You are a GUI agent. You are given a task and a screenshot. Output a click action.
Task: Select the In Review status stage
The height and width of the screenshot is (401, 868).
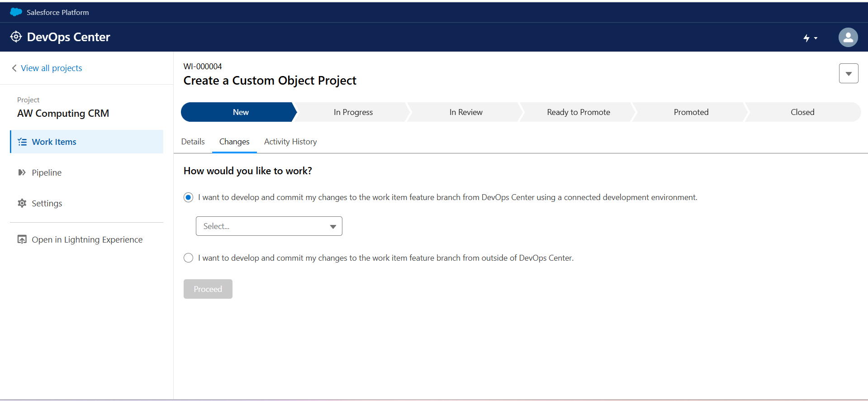click(466, 112)
